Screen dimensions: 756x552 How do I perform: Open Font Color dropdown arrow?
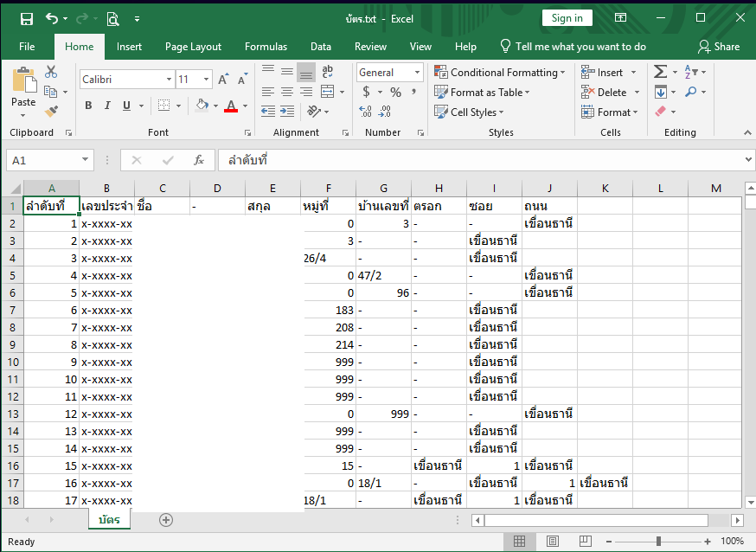(x=245, y=106)
